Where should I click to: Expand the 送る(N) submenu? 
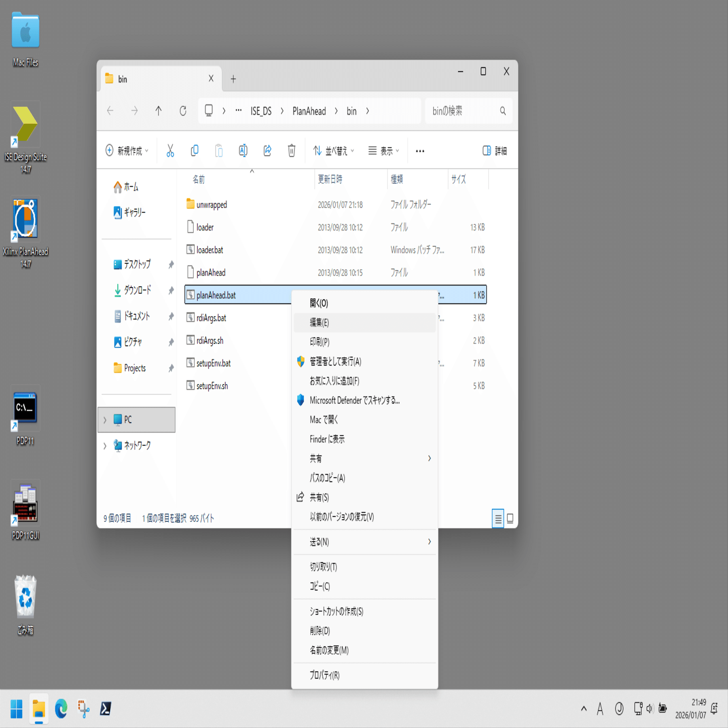point(365,542)
